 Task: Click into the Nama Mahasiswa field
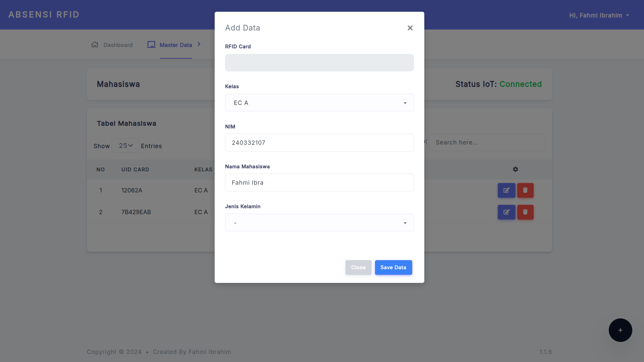(x=319, y=183)
